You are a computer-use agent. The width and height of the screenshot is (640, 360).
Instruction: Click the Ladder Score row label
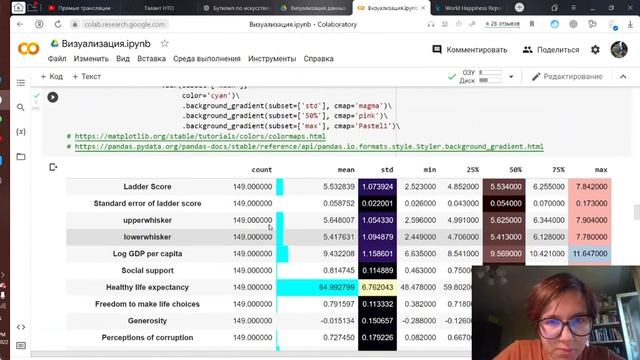coord(147,187)
